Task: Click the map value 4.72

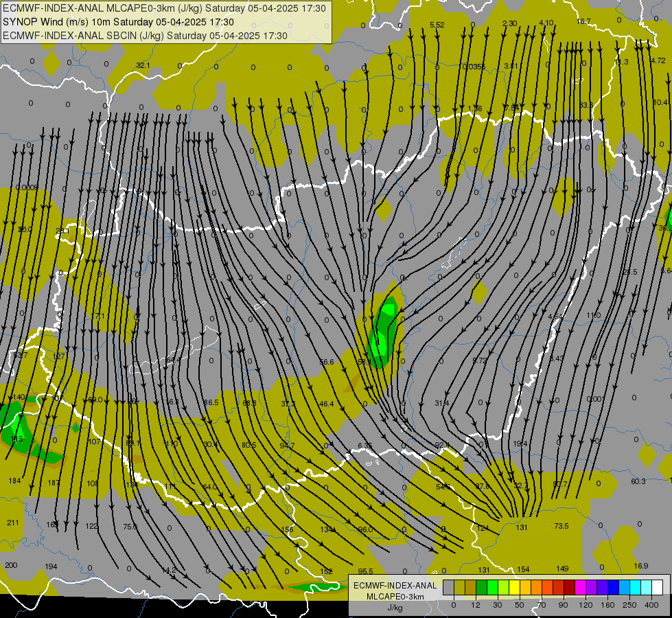Action: point(658,60)
